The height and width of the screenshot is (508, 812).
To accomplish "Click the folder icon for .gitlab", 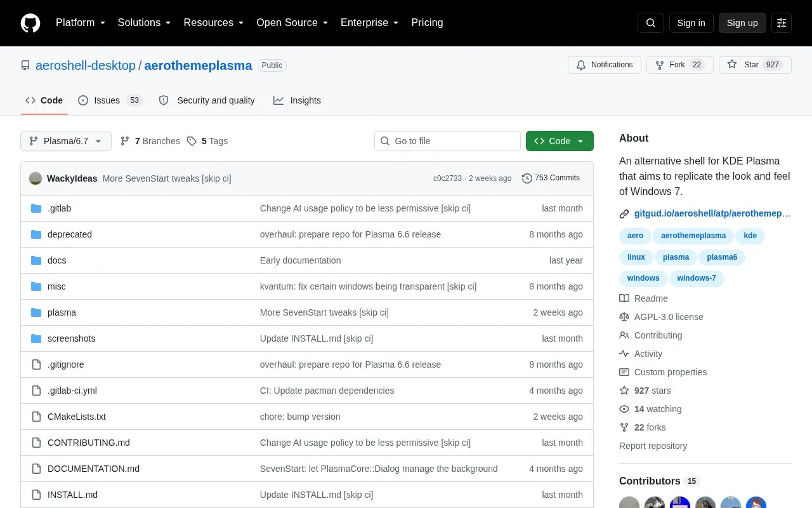I will pyautogui.click(x=36, y=208).
